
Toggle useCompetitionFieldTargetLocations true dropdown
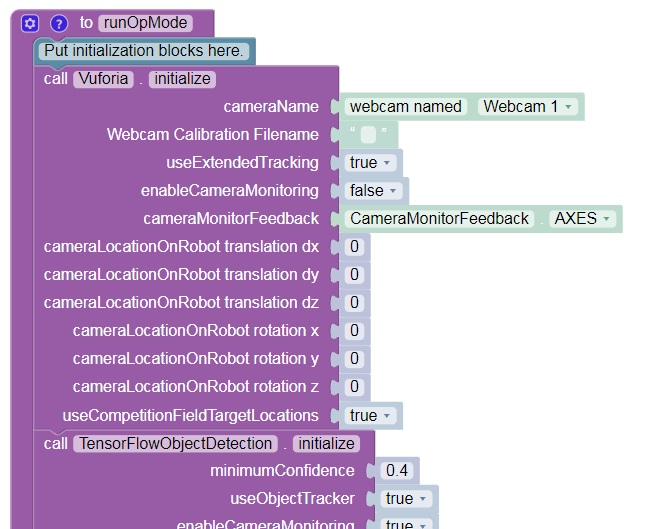pyautogui.click(x=372, y=415)
